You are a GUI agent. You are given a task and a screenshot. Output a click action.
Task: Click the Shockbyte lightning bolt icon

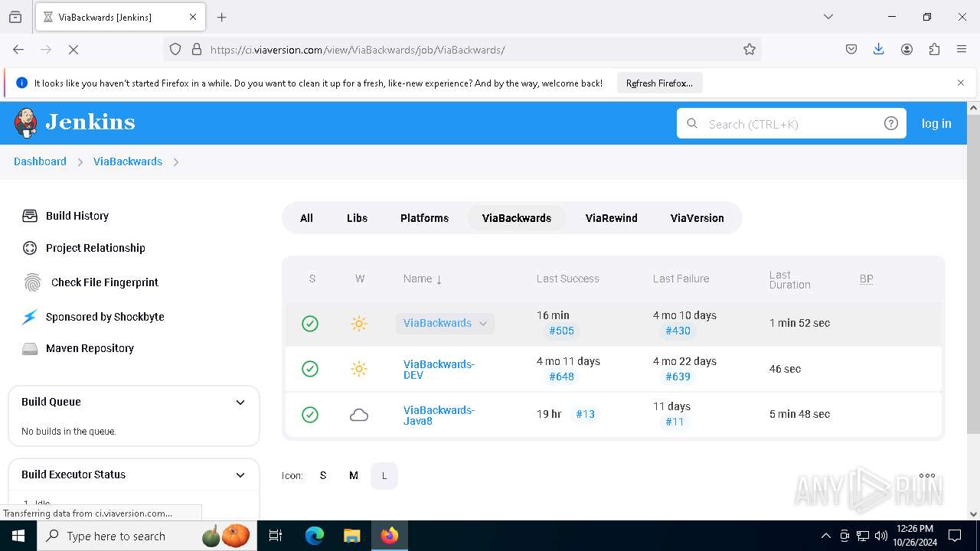30,317
